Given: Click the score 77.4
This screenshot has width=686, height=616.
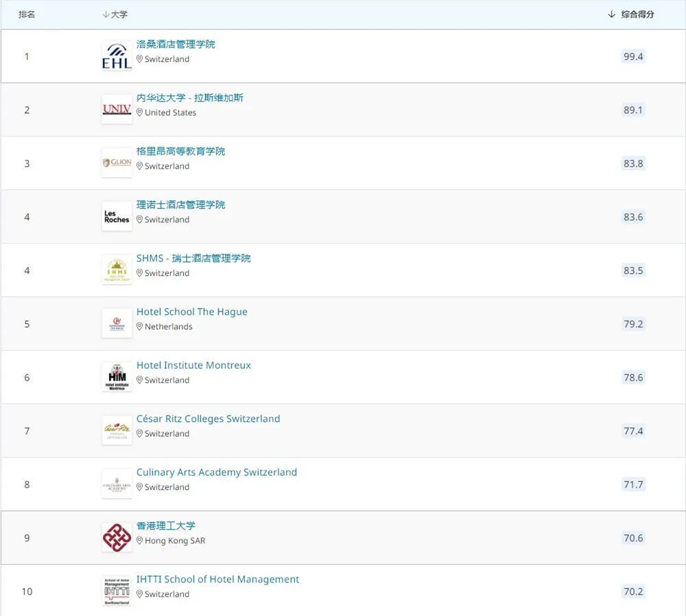Looking at the screenshot, I should pyautogui.click(x=633, y=431).
